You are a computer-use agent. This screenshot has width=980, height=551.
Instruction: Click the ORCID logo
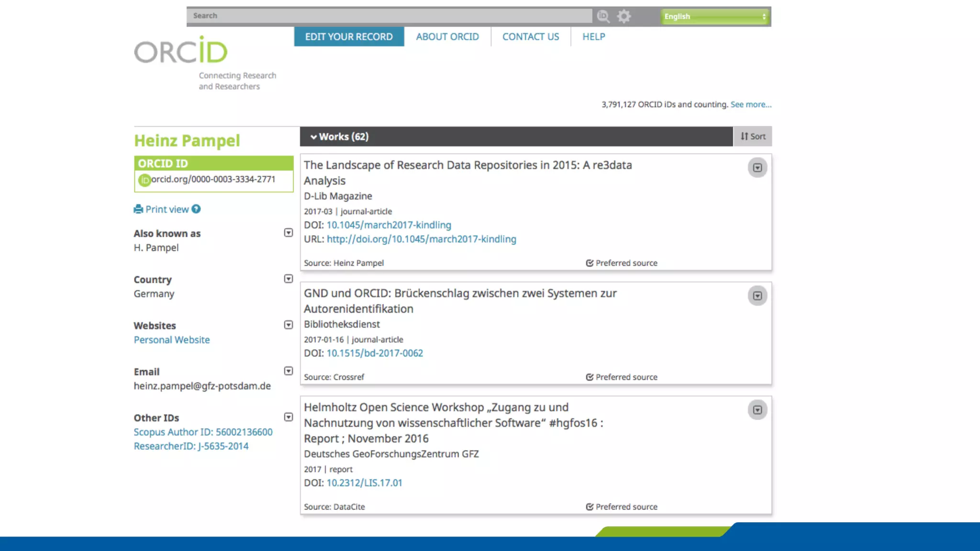pyautogui.click(x=181, y=51)
